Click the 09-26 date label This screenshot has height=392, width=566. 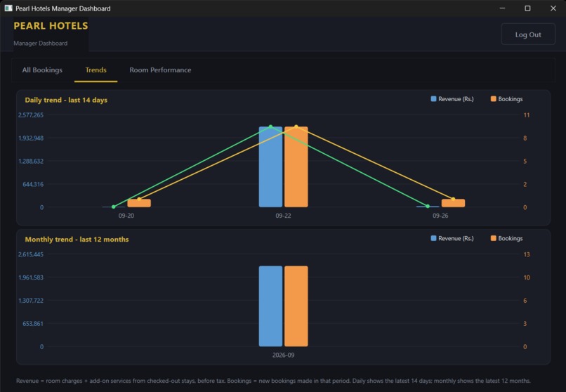tap(440, 216)
